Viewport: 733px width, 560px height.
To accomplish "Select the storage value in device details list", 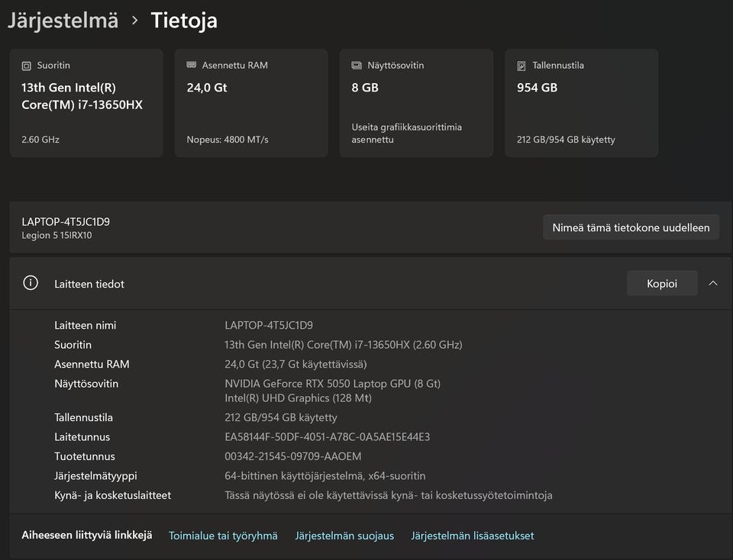I will pyautogui.click(x=280, y=417).
